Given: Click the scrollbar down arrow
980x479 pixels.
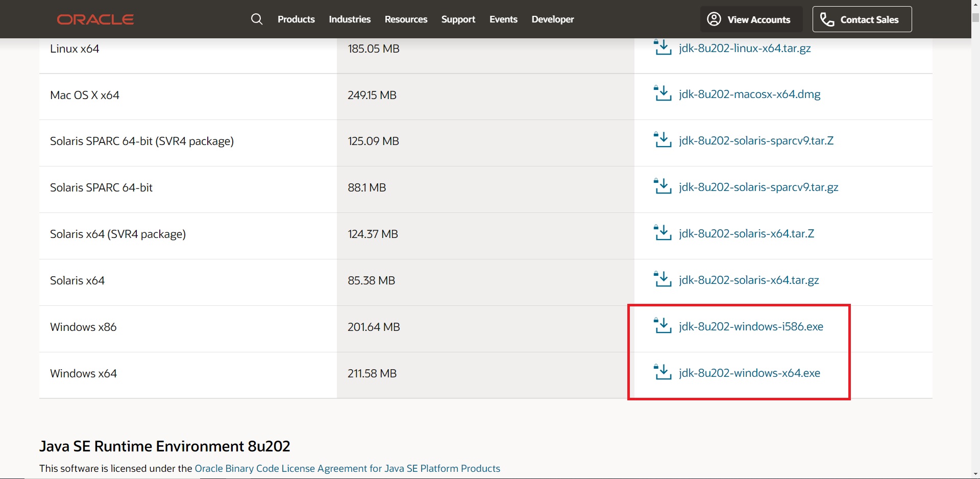Looking at the screenshot, I should pos(975,474).
